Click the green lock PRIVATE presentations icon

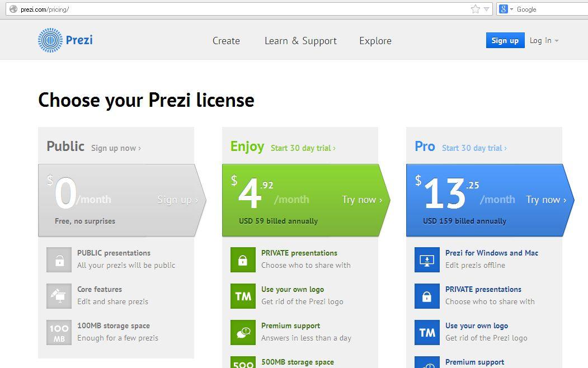(243, 260)
